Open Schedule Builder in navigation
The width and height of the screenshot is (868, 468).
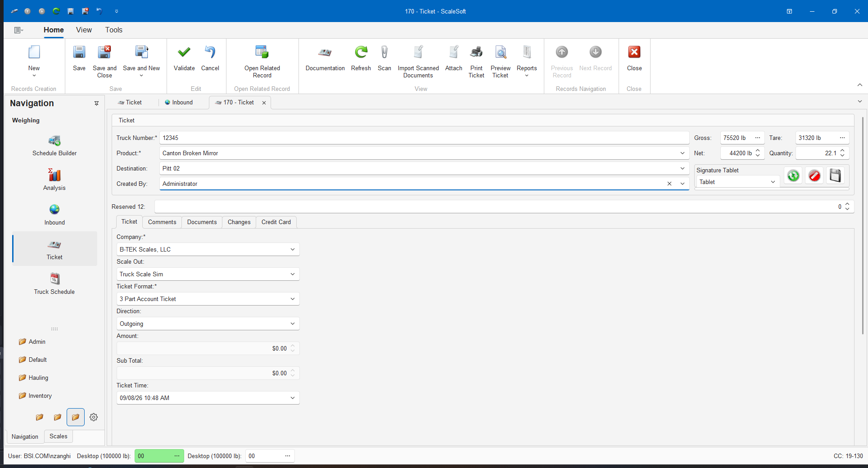[x=54, y=146]
